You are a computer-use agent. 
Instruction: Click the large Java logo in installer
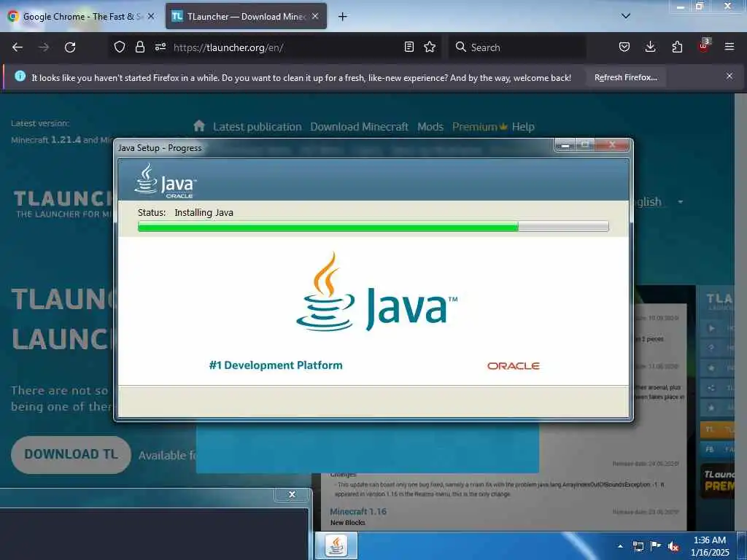pyautogui.click(x=376, y=292)
